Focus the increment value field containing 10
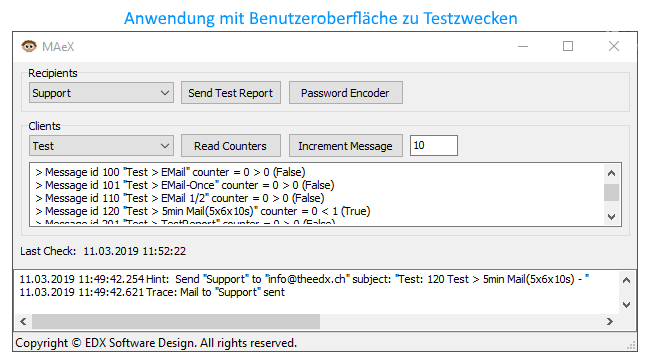The height and width of the screenshot is (360, 645). [434, 146]
